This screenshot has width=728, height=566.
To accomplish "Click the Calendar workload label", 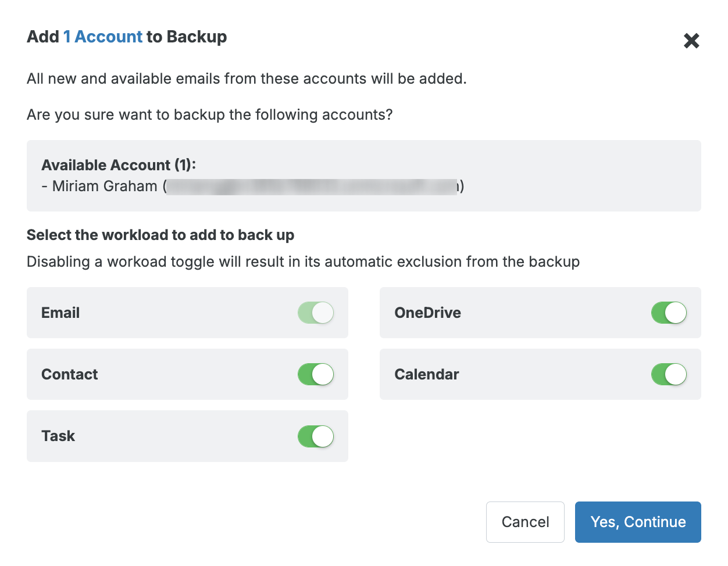I will pyautogui.click(x=427, y=374).
